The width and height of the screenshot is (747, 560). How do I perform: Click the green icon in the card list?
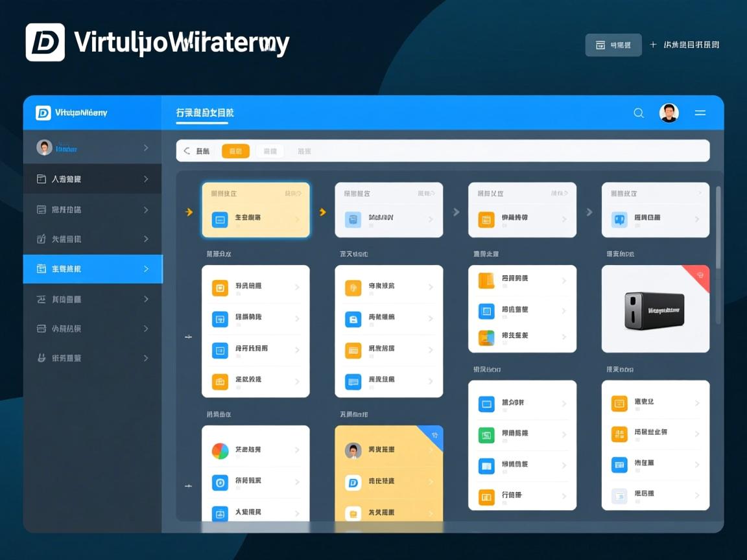tap(486, 434)
